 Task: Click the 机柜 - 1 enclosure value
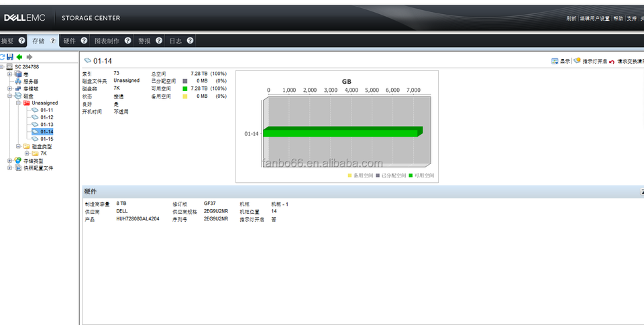(280, 204)
